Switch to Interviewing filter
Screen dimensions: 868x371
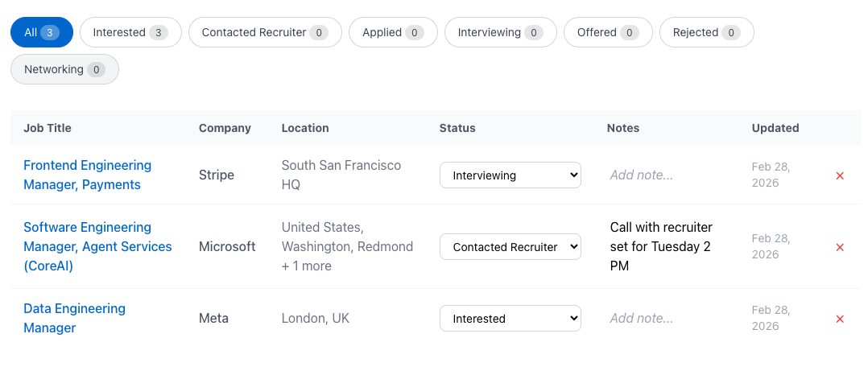pos(501,33)
